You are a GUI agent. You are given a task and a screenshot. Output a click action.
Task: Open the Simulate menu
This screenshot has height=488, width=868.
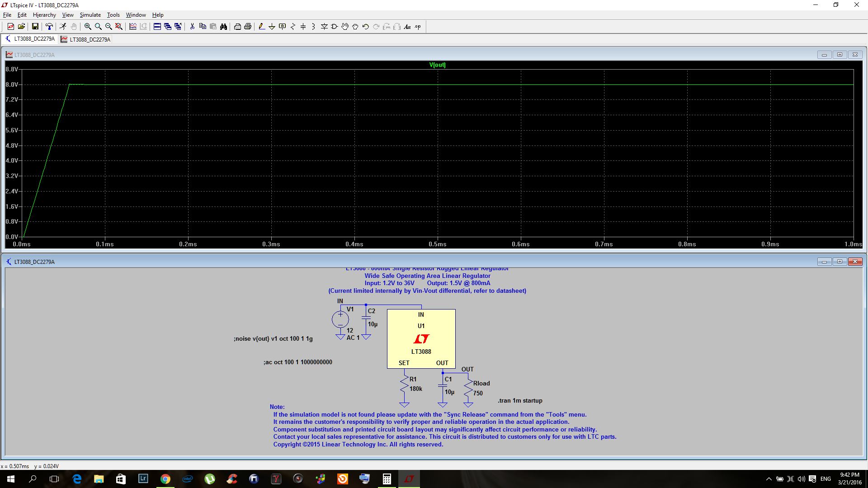click(90, 15)
